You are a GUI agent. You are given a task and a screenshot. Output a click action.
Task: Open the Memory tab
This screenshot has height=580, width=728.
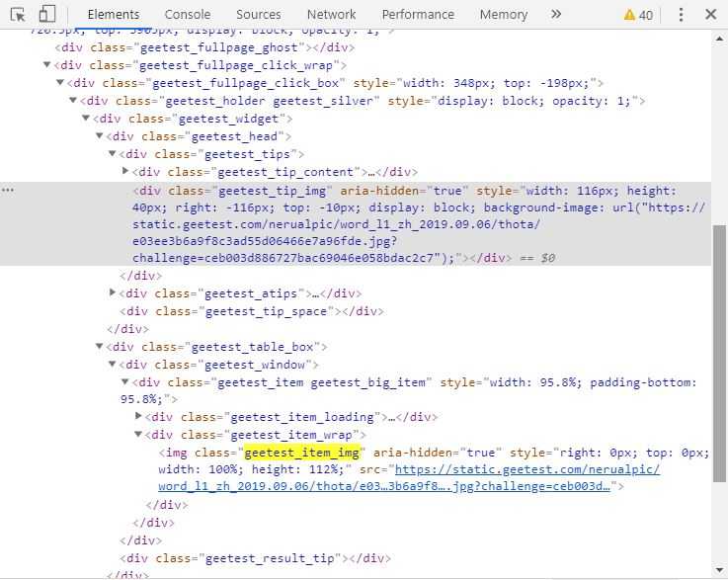(504, 15)
